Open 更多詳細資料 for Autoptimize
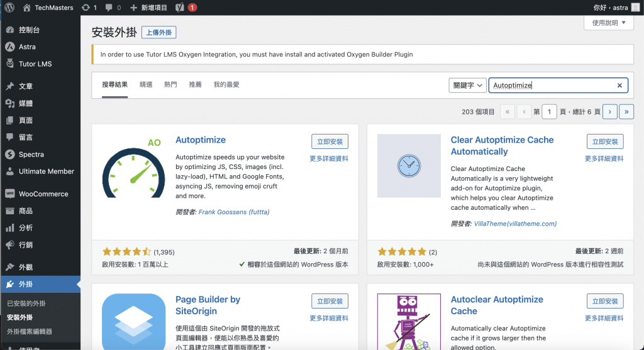This screenshot has height=350, width=644. pos(329,158)
